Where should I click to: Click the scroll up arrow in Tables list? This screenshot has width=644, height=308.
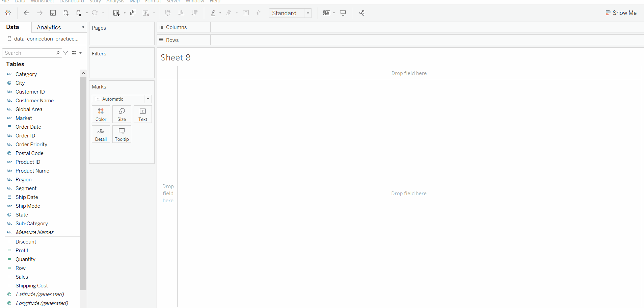pyautogui.click(x=83, y=73)
